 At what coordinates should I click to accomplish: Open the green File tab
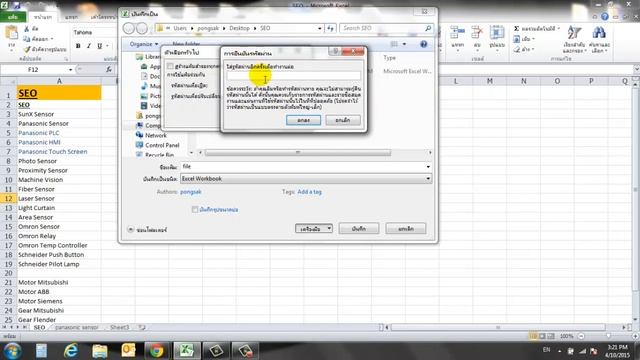[x=13, y=17]
